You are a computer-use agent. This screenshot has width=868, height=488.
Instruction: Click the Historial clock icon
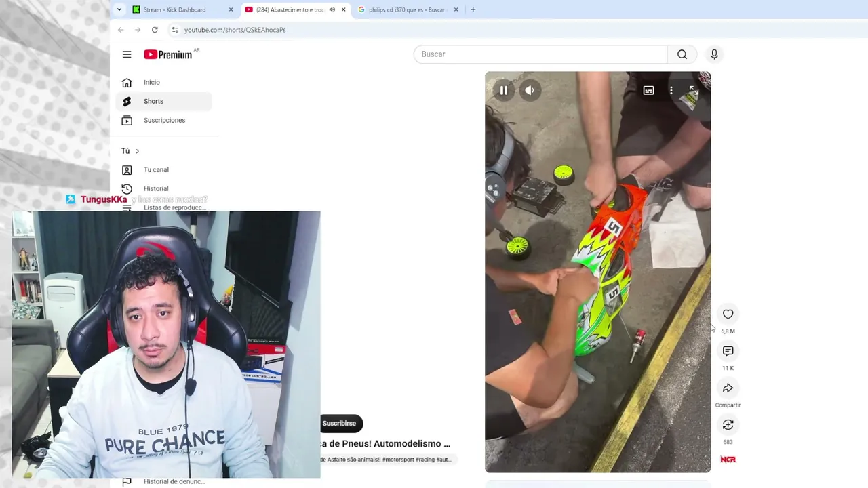pyautogui.click(x=127, y=189)
